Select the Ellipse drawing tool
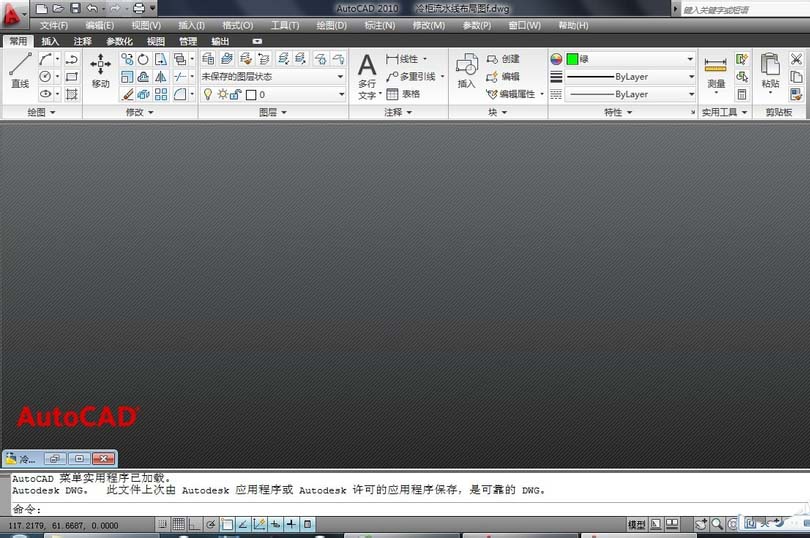This screenshot has height=538, width=810. tap(46, 94)
